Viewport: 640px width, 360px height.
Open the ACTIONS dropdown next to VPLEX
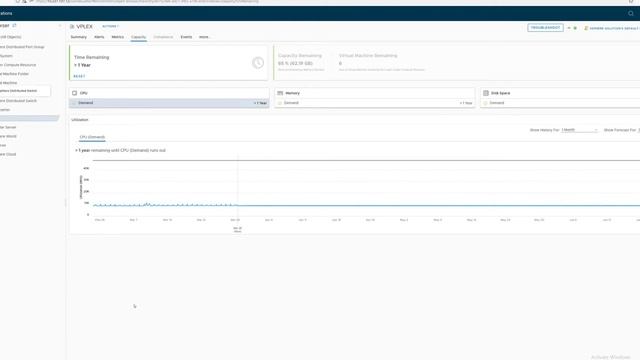(110, 27)
